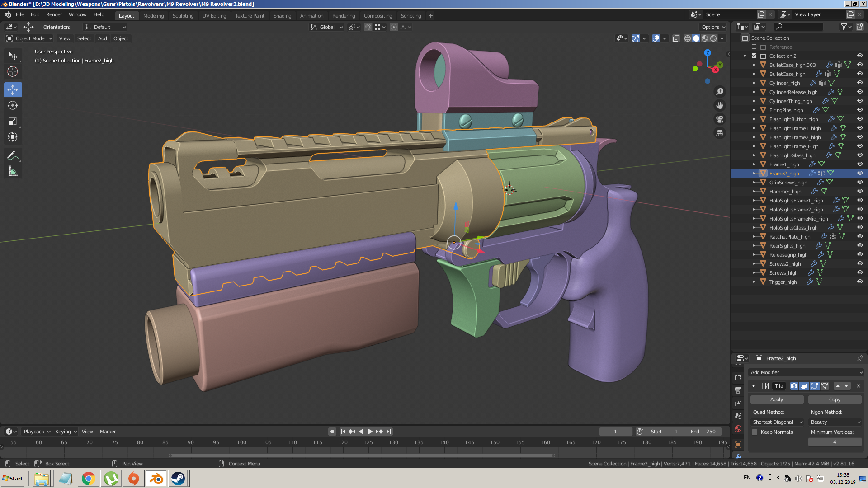Viewport: 868px width, 488px height.
Task: Switch to wireframe viewport shading
Action: (x=688, y=38)
